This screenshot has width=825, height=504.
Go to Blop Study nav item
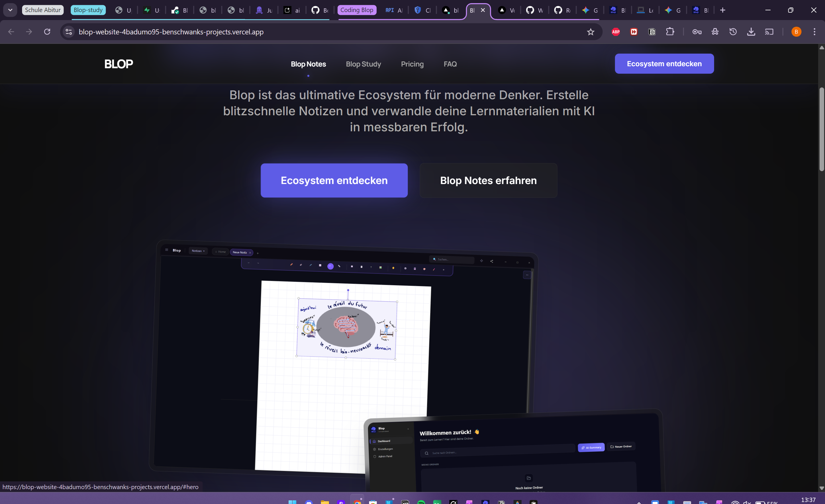363,64
